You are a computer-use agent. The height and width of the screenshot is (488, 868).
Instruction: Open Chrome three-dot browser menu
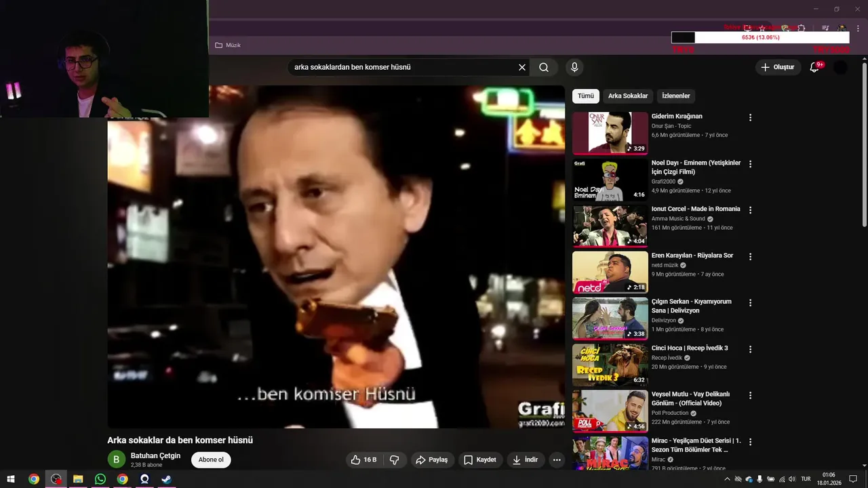(858, 28)
